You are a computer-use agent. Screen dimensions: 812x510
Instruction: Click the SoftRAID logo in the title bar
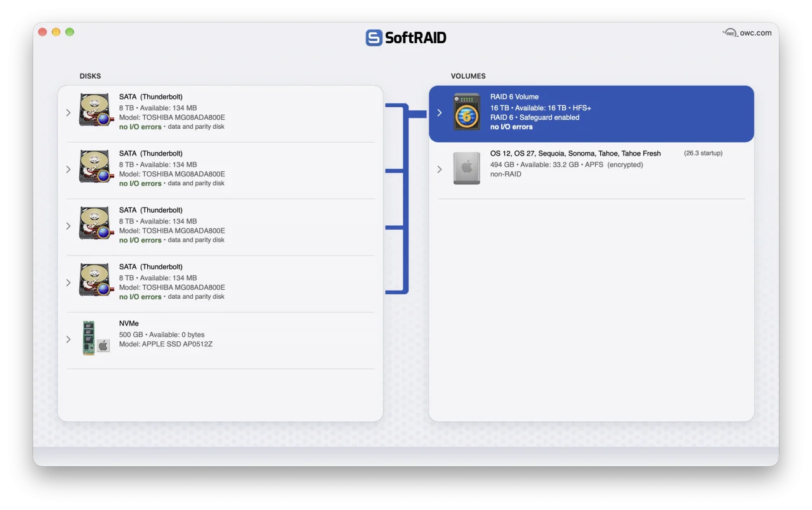tap(406, 37)
